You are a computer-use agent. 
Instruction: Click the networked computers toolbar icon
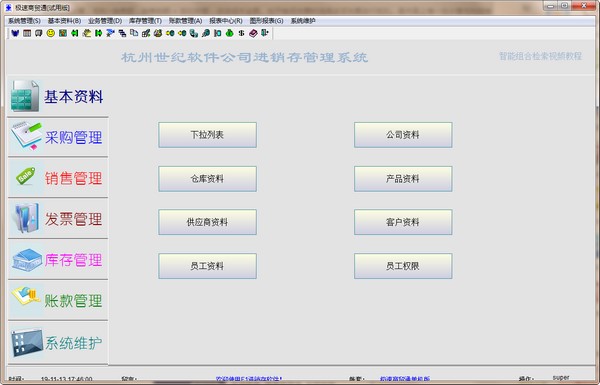[x=194, y=33]
